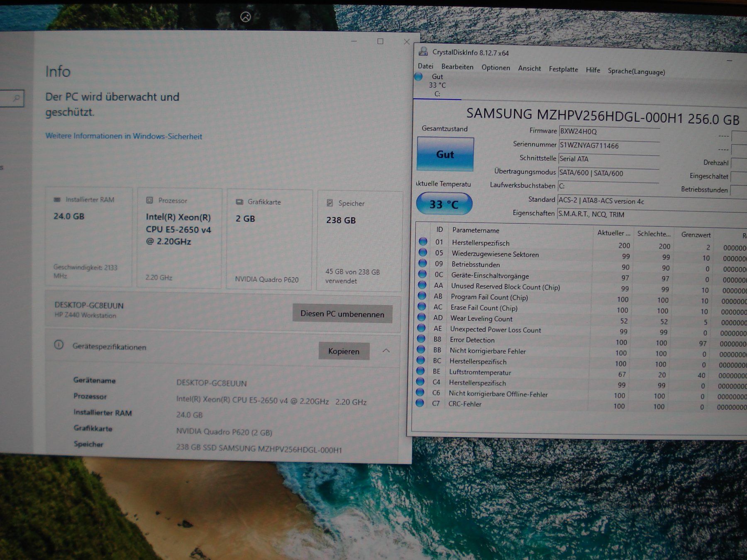Click the Installierter RAM card showing 24.0 GB
The image size is (747, 560).
click(x=89, y=237)
